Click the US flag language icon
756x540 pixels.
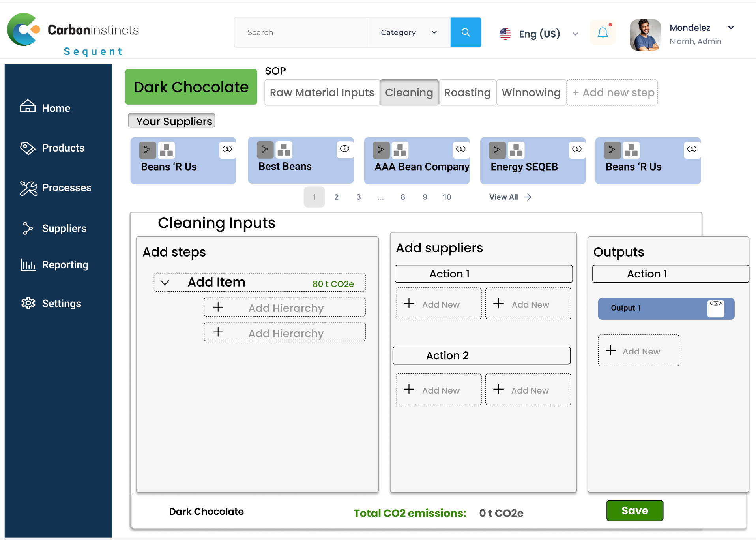505,34
